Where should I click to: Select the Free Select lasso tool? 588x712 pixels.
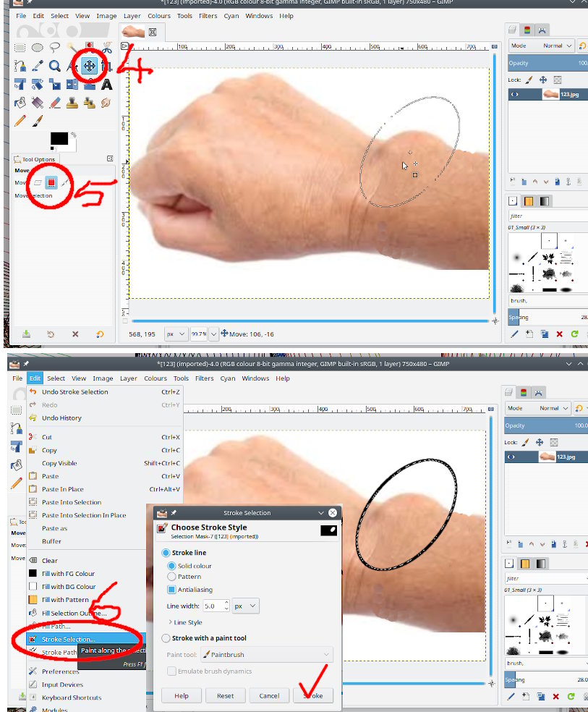(54, 47)
